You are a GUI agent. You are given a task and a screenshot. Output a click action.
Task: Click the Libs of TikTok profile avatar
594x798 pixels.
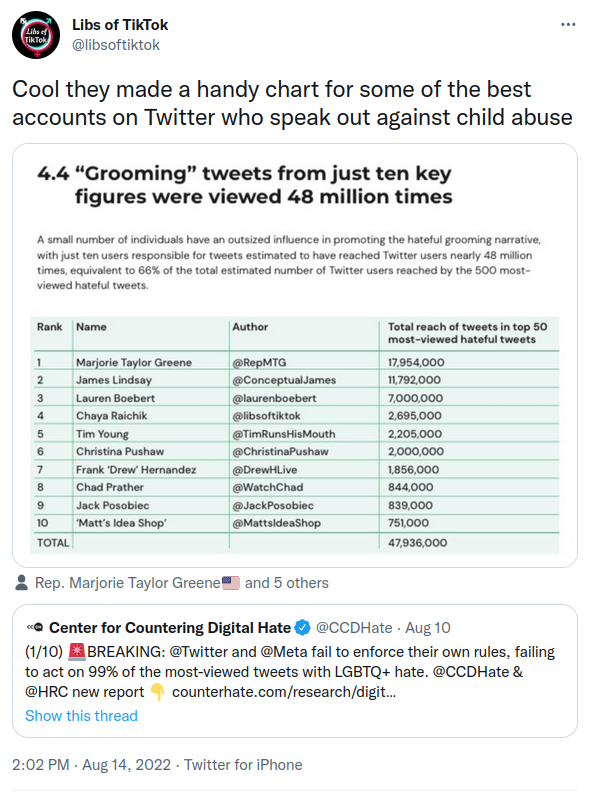tap(36, 36)
